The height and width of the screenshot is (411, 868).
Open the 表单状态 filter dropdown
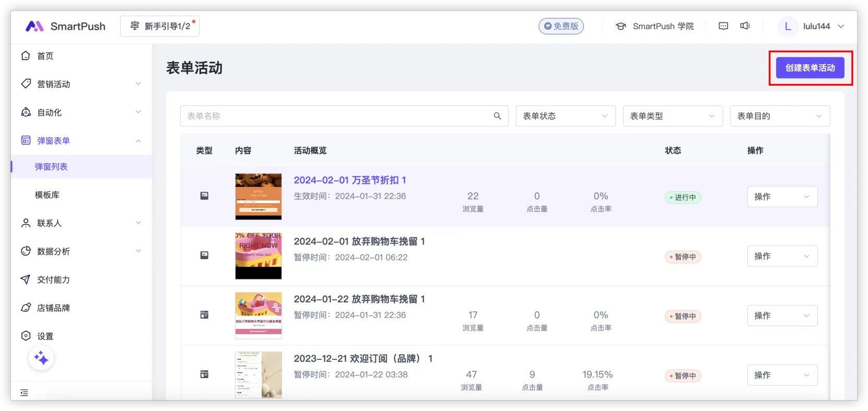(x=565, y=116)
